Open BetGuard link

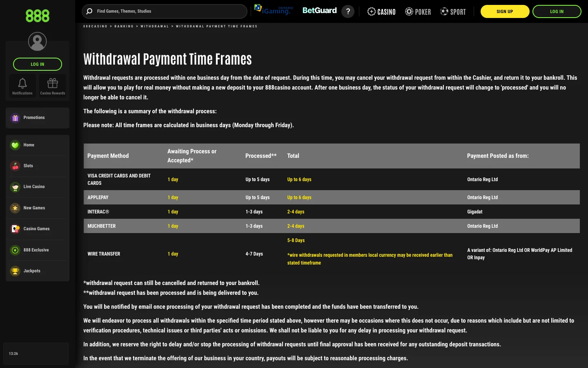pos(319,10)
